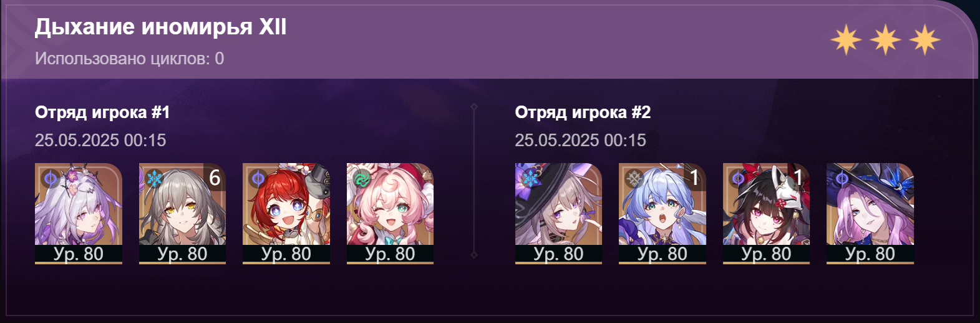Click the 'Использовано циклов: 0' text
The image size is (980, 323).
[x=129, y=59]
